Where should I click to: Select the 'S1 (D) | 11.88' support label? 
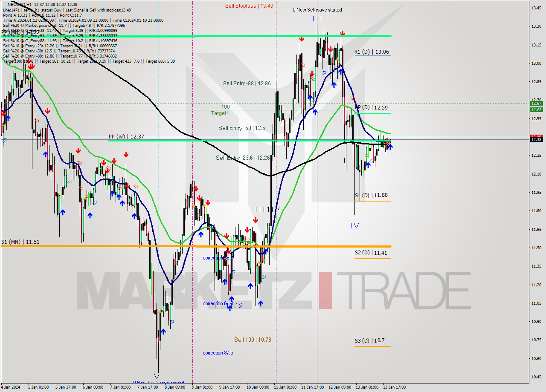click(x=371, y=195)
